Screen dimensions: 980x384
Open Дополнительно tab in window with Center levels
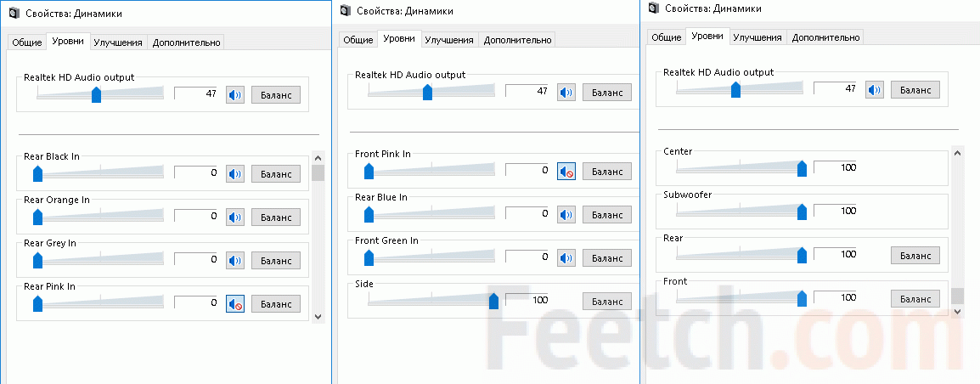pyautogui.click(x=825, y=37)
